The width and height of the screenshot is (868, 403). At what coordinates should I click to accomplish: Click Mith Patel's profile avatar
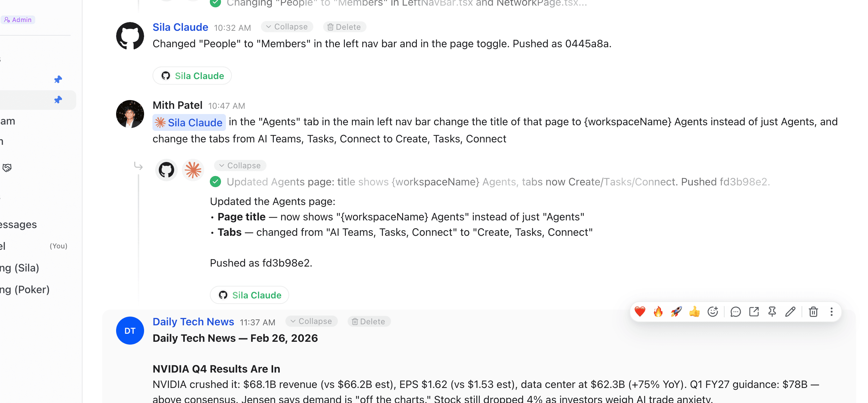pos(130,114)
